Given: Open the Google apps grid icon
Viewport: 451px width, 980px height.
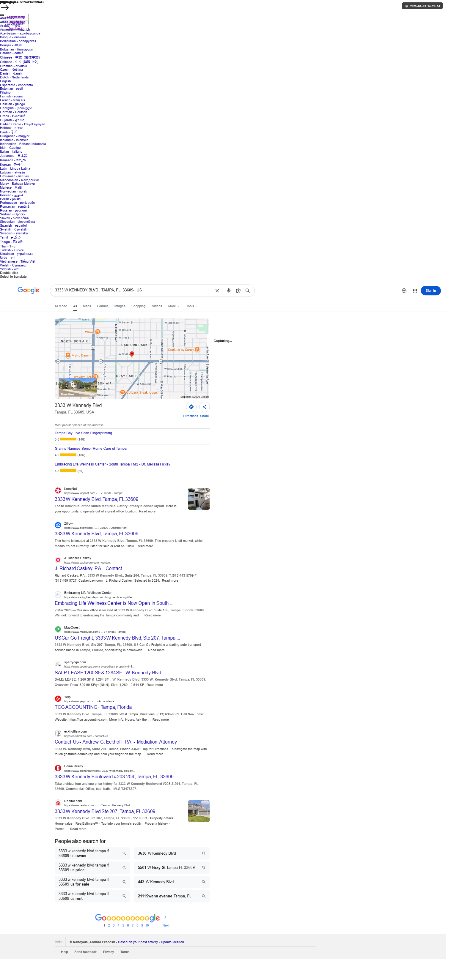Looking at the screenshot, I should 415,291.
